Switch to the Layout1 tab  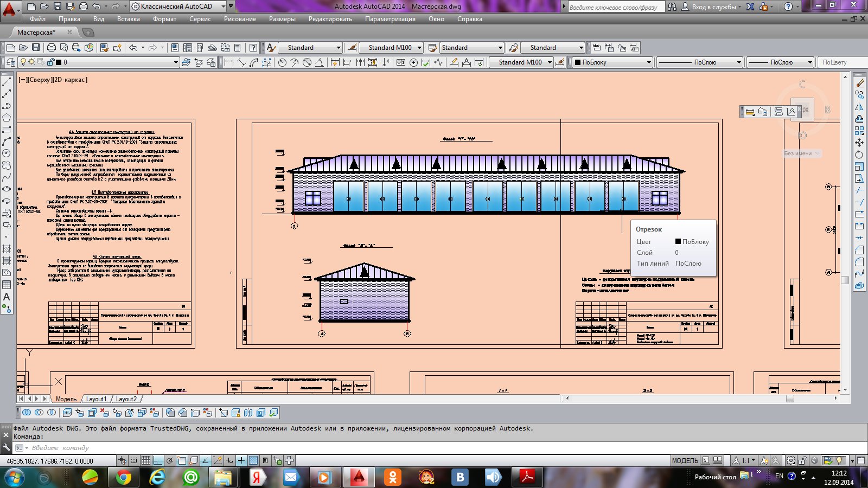pyautogui.click(x=96, y=399)
